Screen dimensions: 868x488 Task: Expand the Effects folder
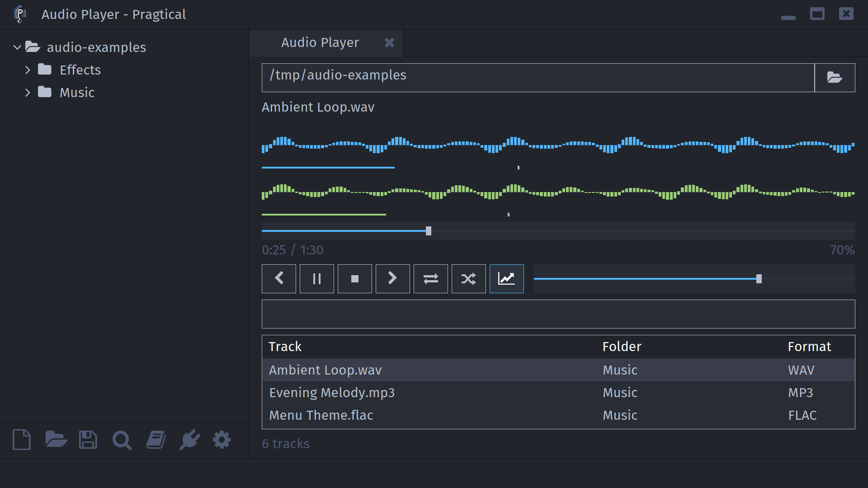point(28,70)
